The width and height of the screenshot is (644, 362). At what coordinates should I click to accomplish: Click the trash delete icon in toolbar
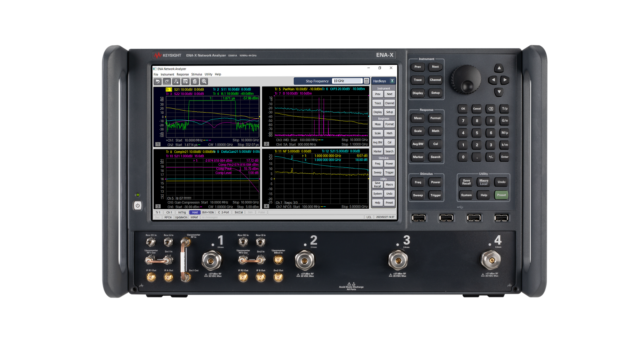pyautogui.click(x=195, y=81)
